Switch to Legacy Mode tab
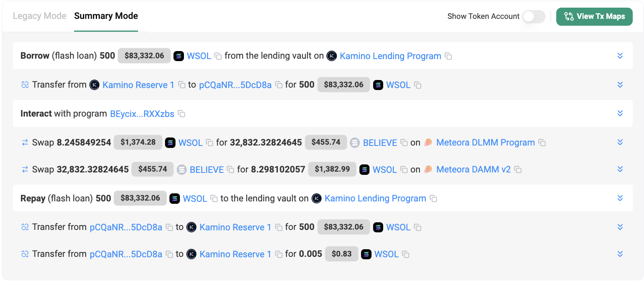 pyautogui.click(x=39, y=16)
